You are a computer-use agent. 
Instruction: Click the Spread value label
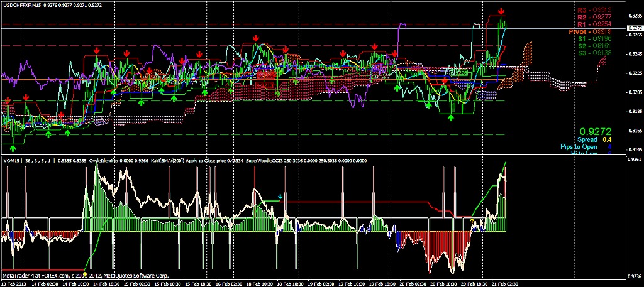pyautogui.click(x=589, y=139)
